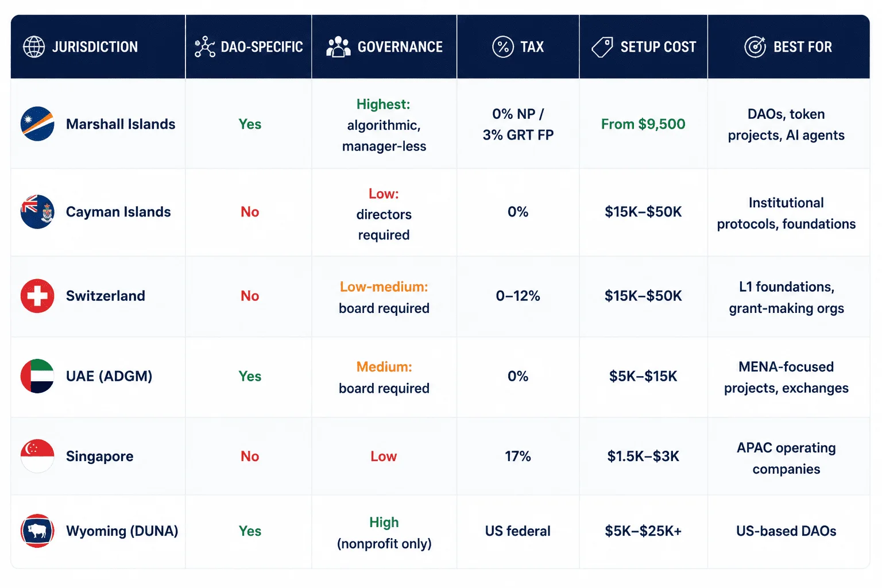Click the percent Tax icon

click(503, 47)
